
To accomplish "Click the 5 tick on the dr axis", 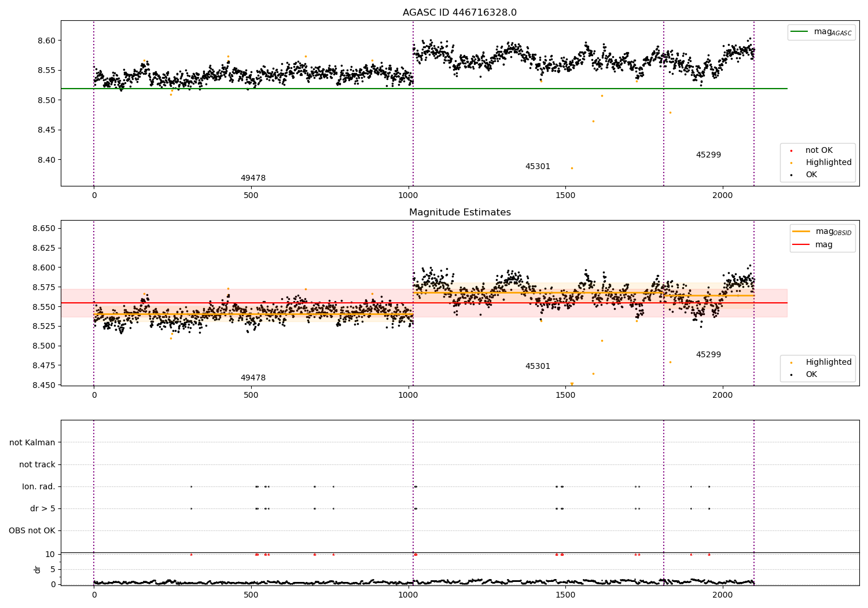I will point(53,570).
